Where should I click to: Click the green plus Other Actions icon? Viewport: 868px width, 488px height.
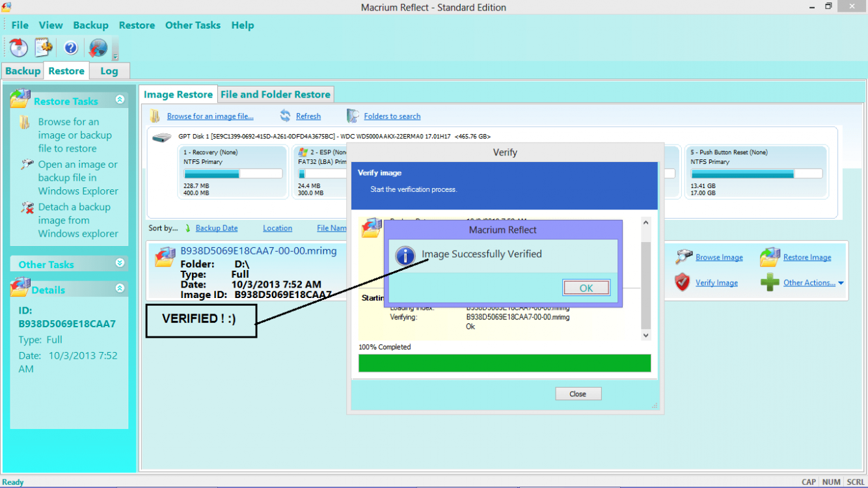(x=770, y=282)
